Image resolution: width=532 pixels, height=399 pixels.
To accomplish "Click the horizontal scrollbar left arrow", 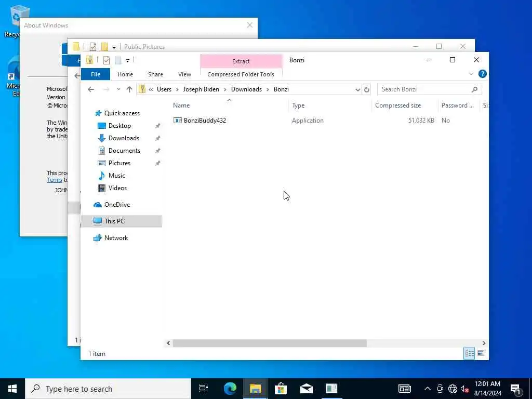I will click(168, 343).
